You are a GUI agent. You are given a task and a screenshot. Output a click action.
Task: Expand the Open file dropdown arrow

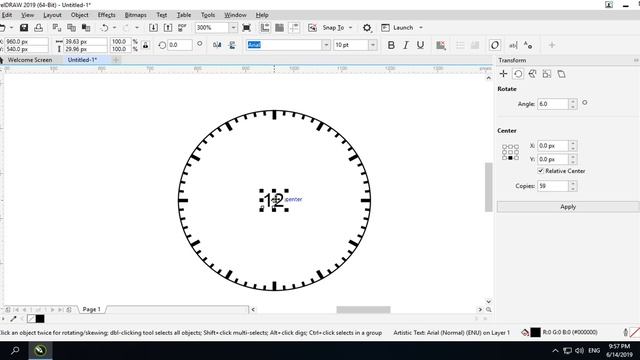11,28
